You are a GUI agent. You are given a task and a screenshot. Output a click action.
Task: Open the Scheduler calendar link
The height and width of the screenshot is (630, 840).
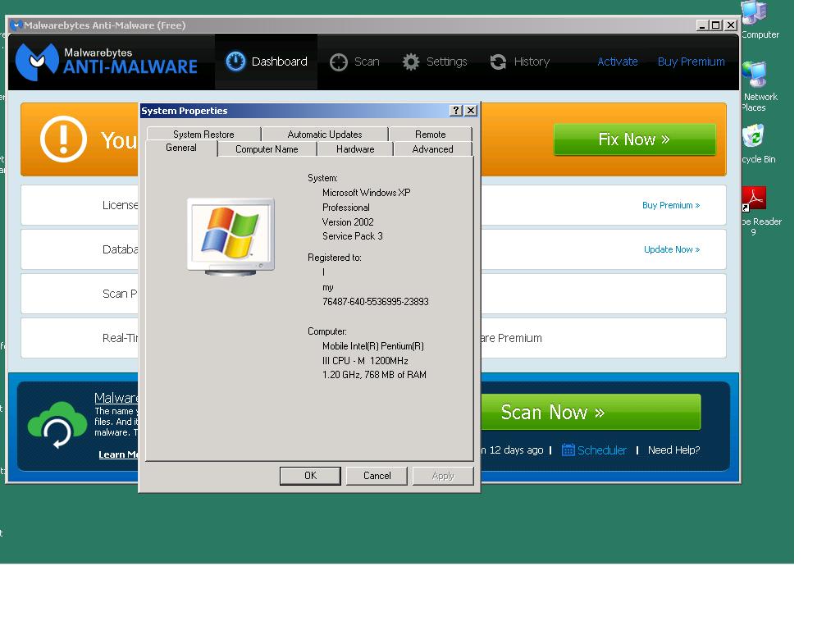pyautogui.click(x=594, y=450)
